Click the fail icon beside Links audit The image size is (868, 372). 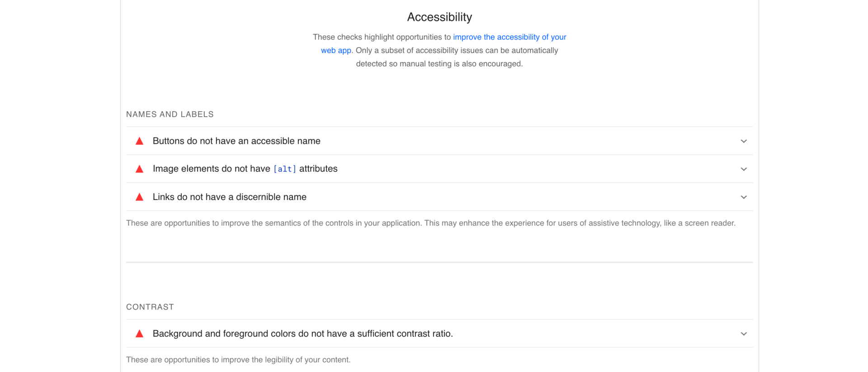pos(140,197)
